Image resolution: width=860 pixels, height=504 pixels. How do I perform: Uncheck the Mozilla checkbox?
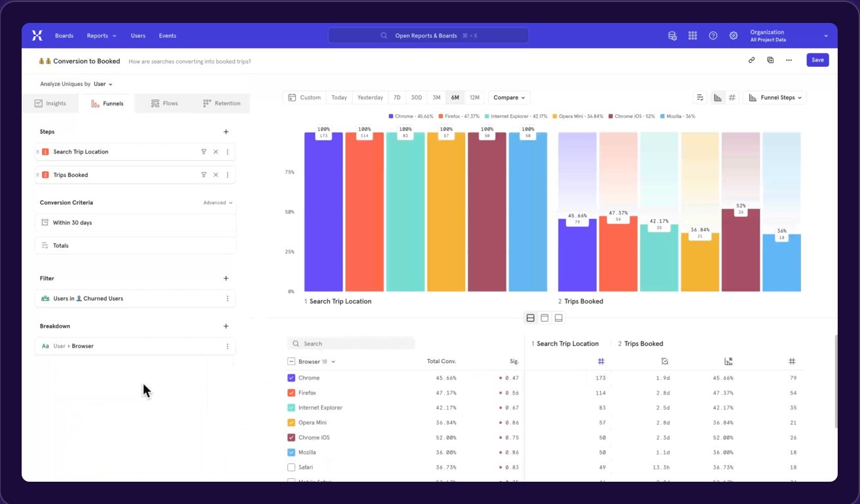tap(291, 452)
